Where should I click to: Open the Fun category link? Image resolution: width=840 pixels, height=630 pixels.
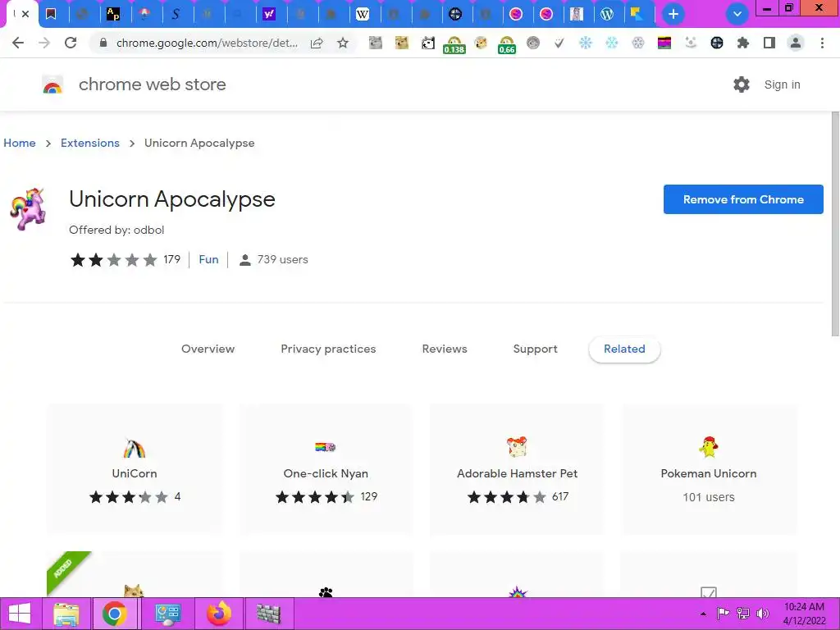coord(208,259)
